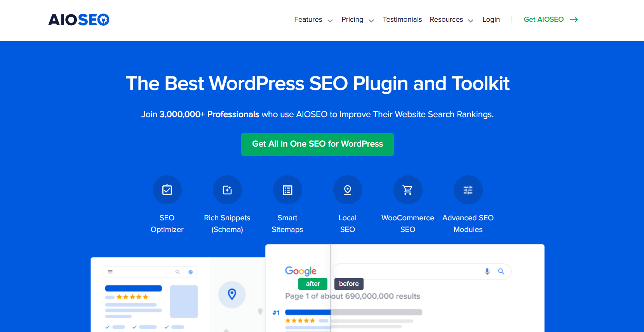This screenshot has height=332, width=644.
Task: Select the WooCommerce SEO cart icon
Action: pos(408,190)
